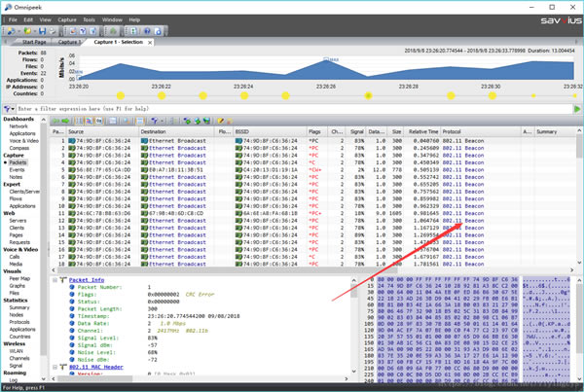Open the new capture dropdown arrow in toolbar
The image size is (584, 392).
pos(19,31)
